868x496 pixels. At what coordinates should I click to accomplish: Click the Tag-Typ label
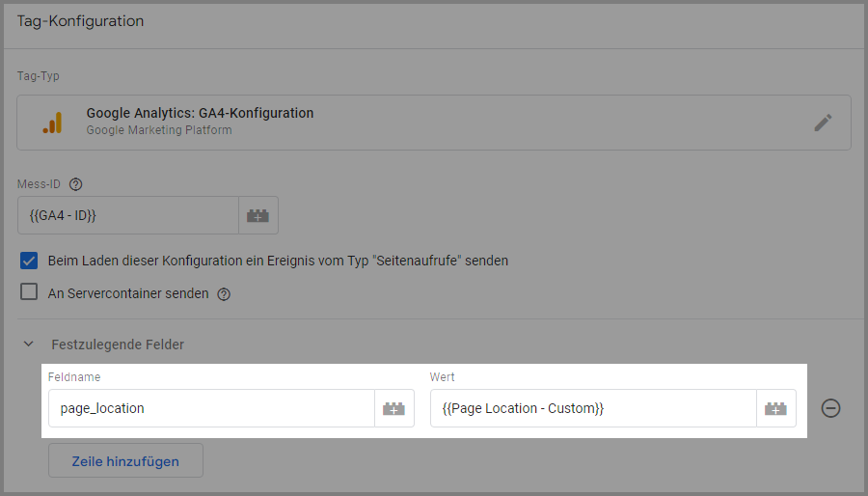coord(39,76)
